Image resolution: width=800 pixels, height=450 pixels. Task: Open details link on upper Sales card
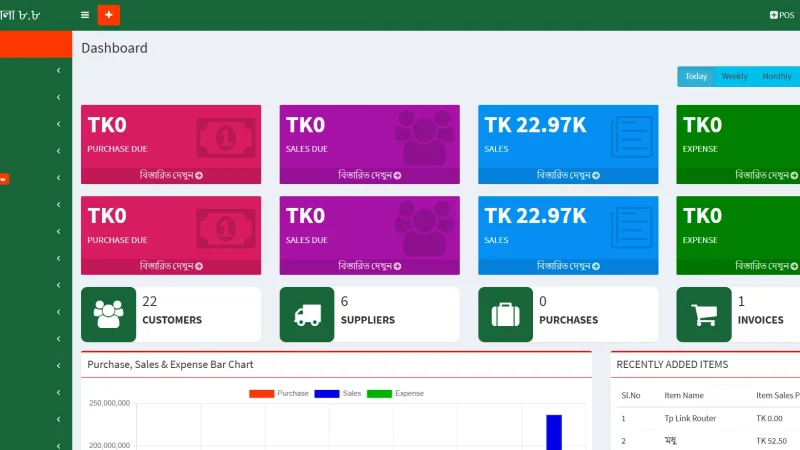click(x=568, y=176)
